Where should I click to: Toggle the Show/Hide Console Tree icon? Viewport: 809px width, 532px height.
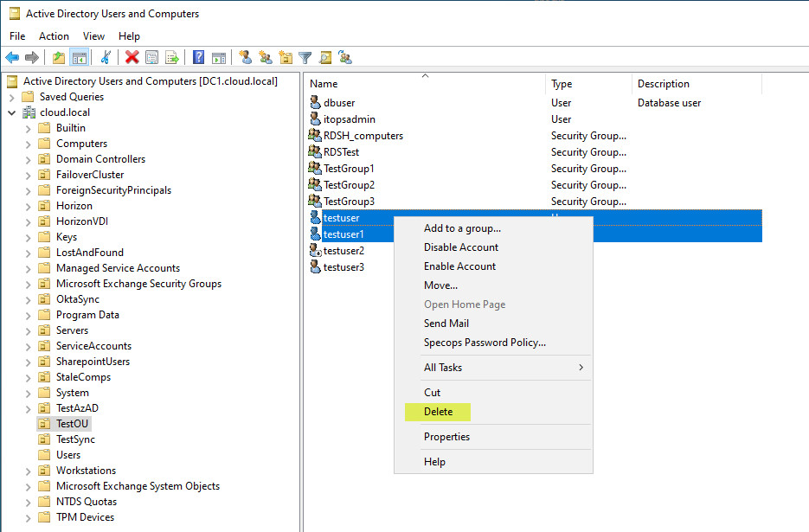80,57
